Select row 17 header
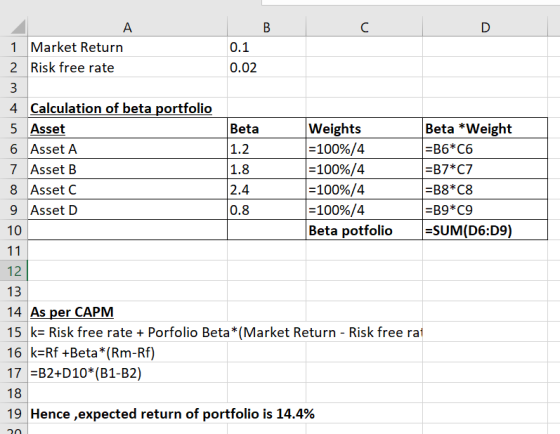560x434 pixels. tap(14, 373)
